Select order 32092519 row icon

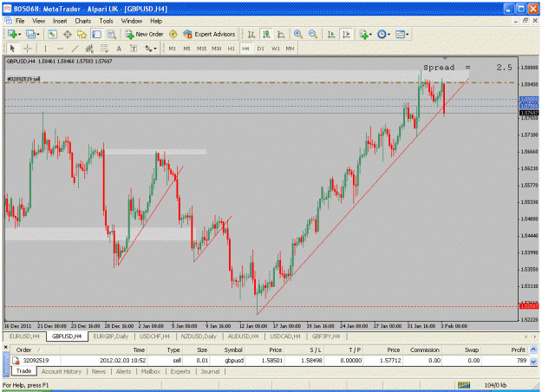[x=16, y=361]
